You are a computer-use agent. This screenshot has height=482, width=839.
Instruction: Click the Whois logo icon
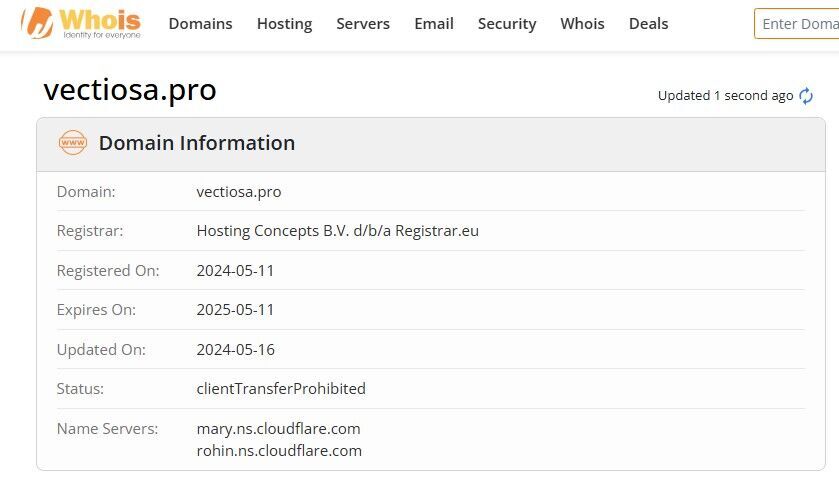[x=37, y=23]
